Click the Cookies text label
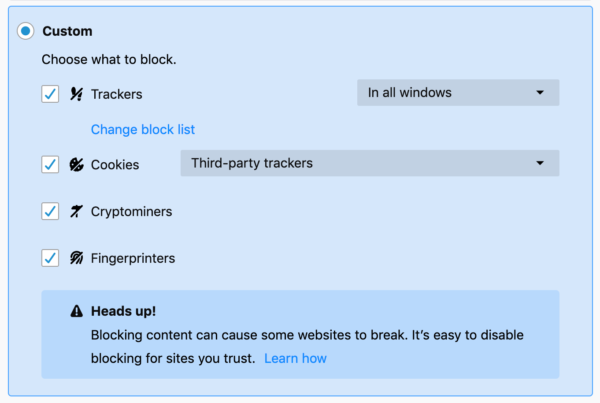Viewport: 600px width, 403px height. click(x=115, y=164)
